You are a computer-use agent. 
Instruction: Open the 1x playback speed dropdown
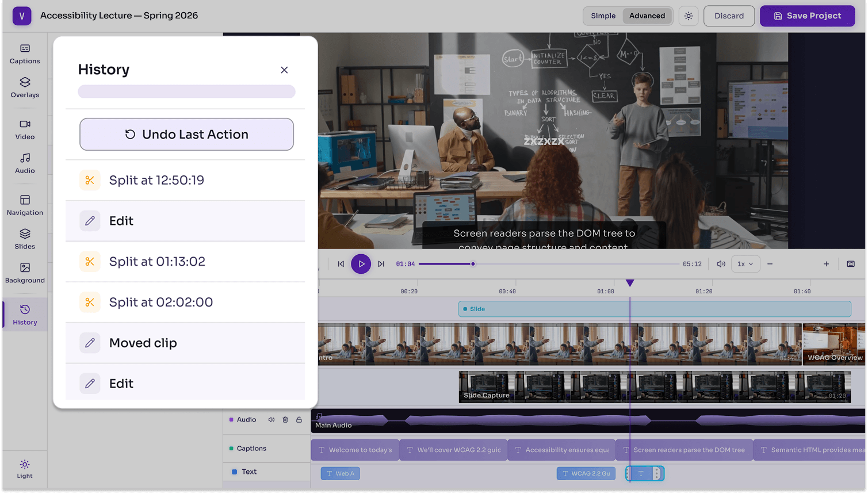[745, 264]
